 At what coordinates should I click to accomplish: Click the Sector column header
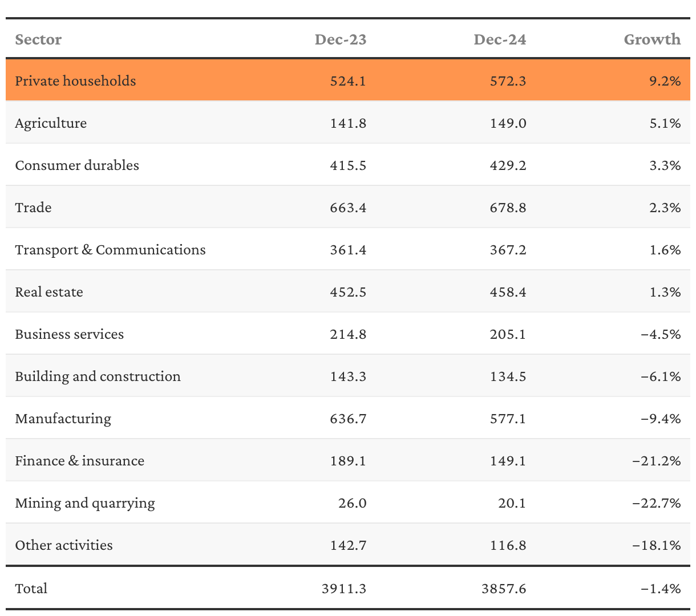38,39
